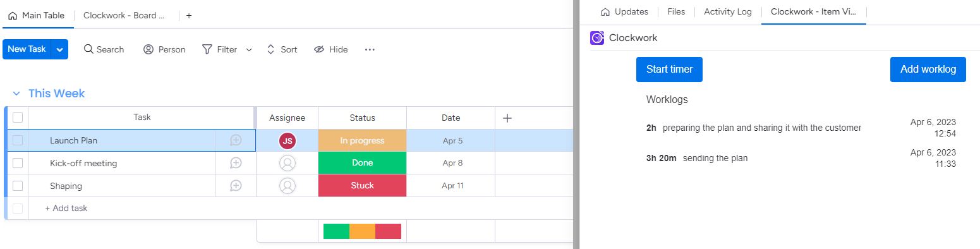
Task: Open the Files tab
Action: tap(676, 11)
